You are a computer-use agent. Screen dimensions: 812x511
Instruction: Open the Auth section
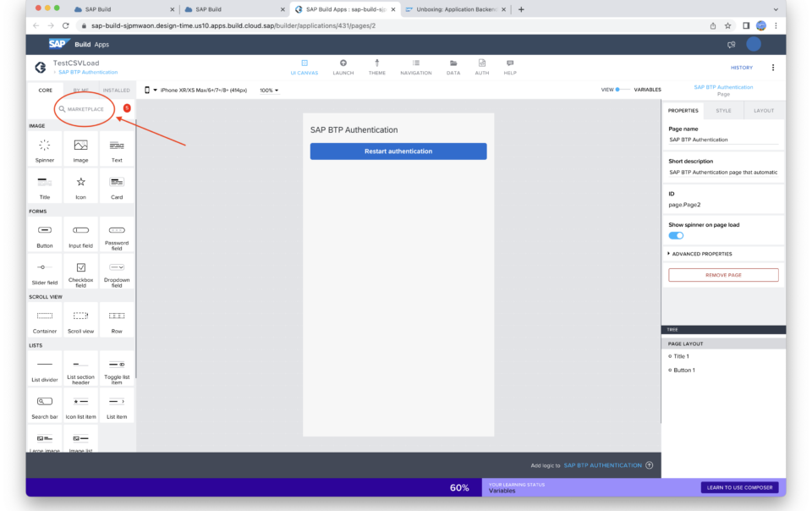point(482,68)
